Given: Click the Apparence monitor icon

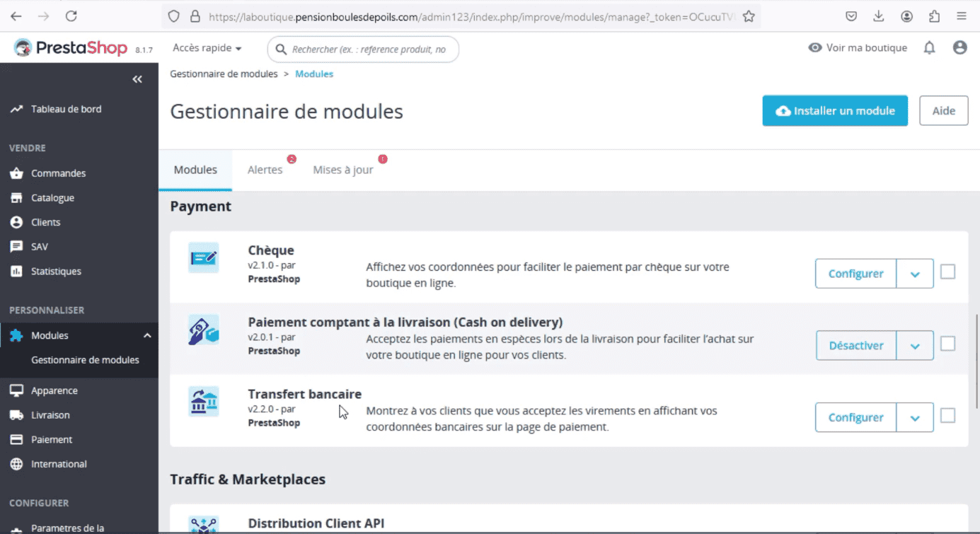Looking at the screenshot, I should [x=16, y=390].
